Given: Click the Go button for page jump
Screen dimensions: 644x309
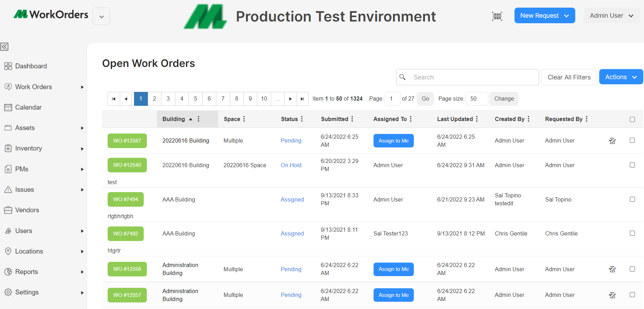Looking at the screenshot, I should click(x=425, y=99).
